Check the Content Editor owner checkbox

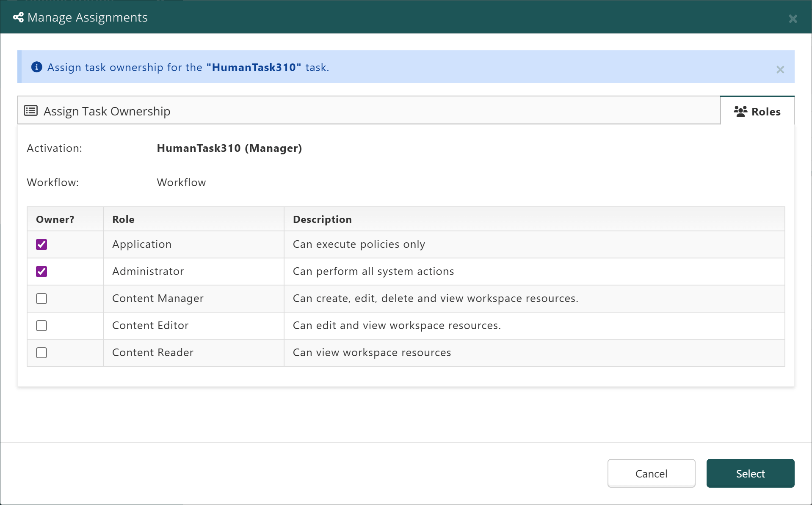[x=41, y=326]
